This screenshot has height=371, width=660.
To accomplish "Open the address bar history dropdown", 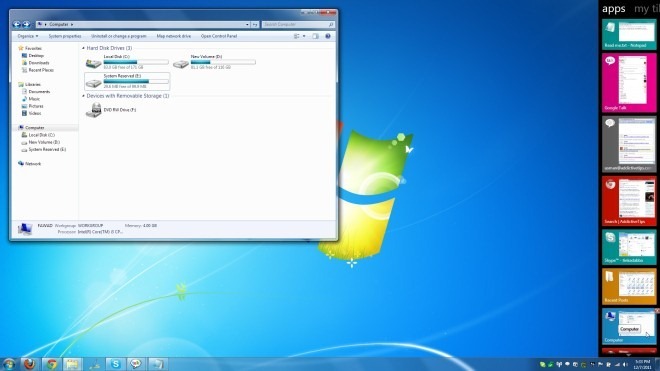I will [x=247, y=24].
